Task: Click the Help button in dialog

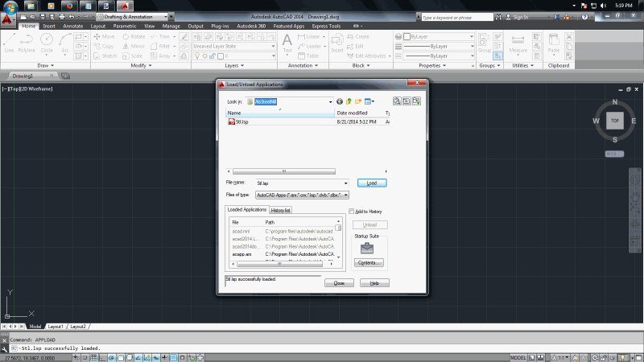Action: point(374,283)
